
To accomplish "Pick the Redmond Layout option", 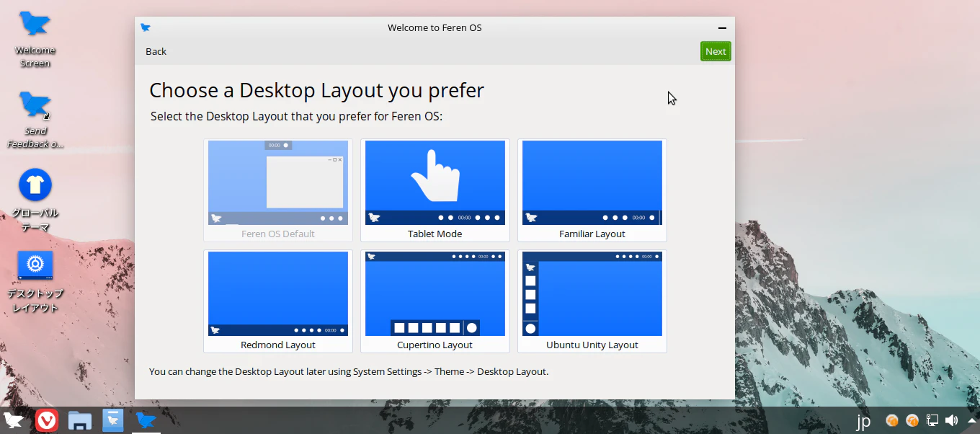I will tap(278, 301).
